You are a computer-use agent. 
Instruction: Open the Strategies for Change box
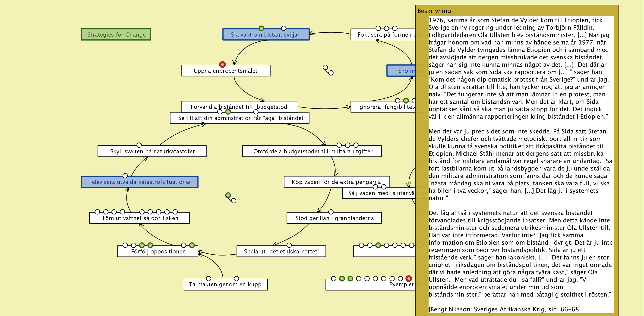tap(116, 35)
